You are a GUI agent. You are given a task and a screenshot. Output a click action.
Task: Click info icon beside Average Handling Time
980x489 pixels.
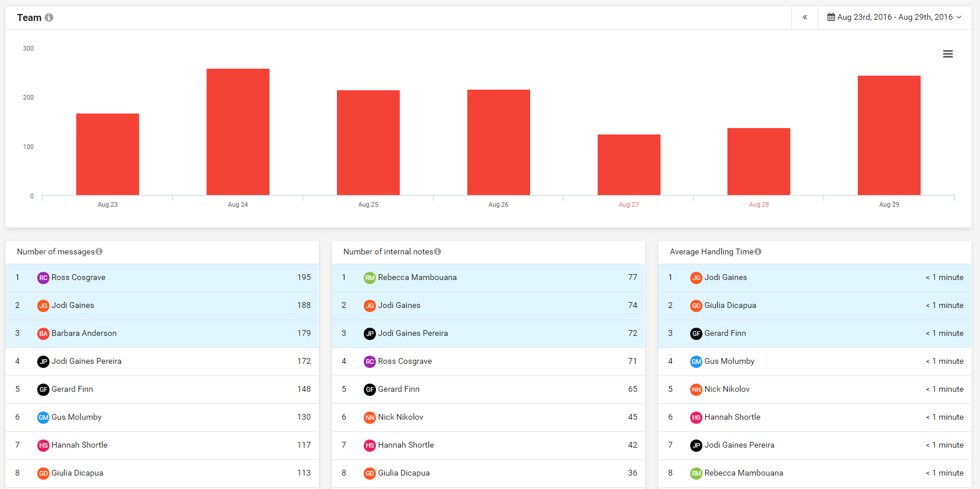tap(758, 251)
